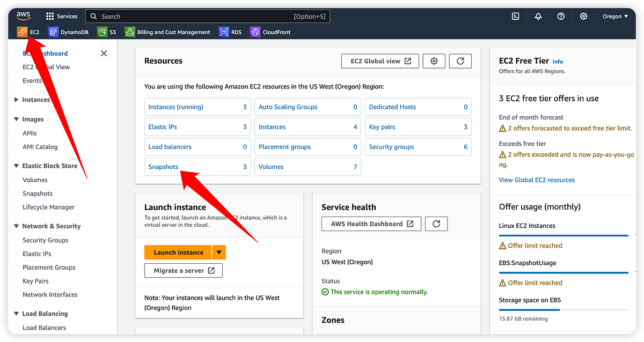Click the Storage space on EBS progress bar

(x=563, y=310)
